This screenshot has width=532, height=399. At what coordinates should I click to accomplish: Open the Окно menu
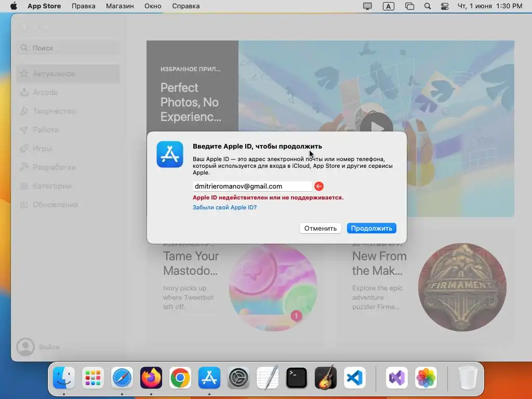pos(153,6)
